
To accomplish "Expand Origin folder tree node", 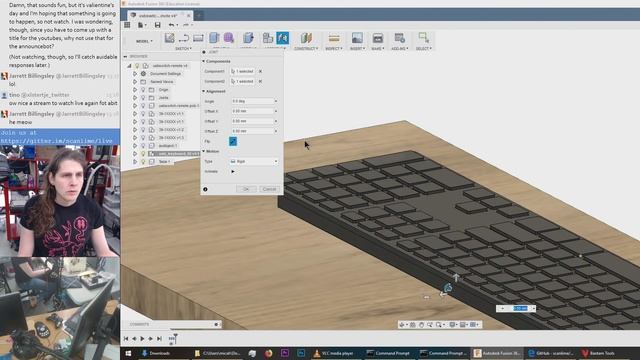I will click(x=135, y=90).
